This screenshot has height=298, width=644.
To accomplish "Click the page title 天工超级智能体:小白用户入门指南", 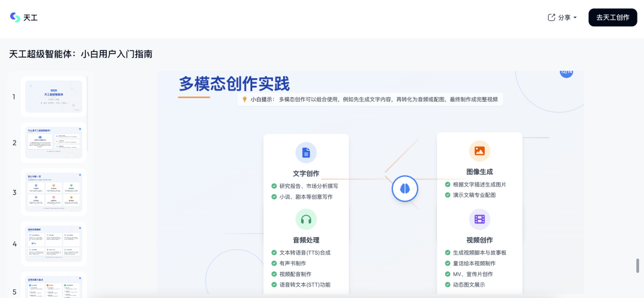I will tap(81, 54).
